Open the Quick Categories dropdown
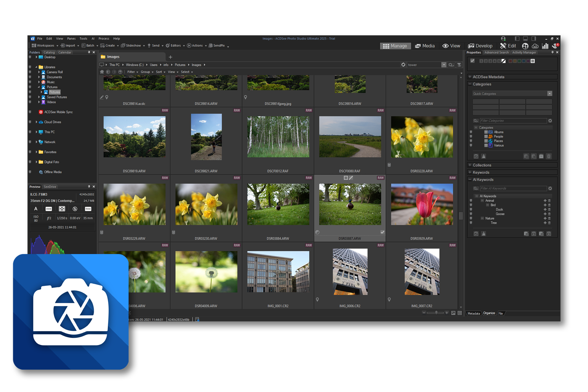Viewport: 588px width, 392px height. pos(550,94)
